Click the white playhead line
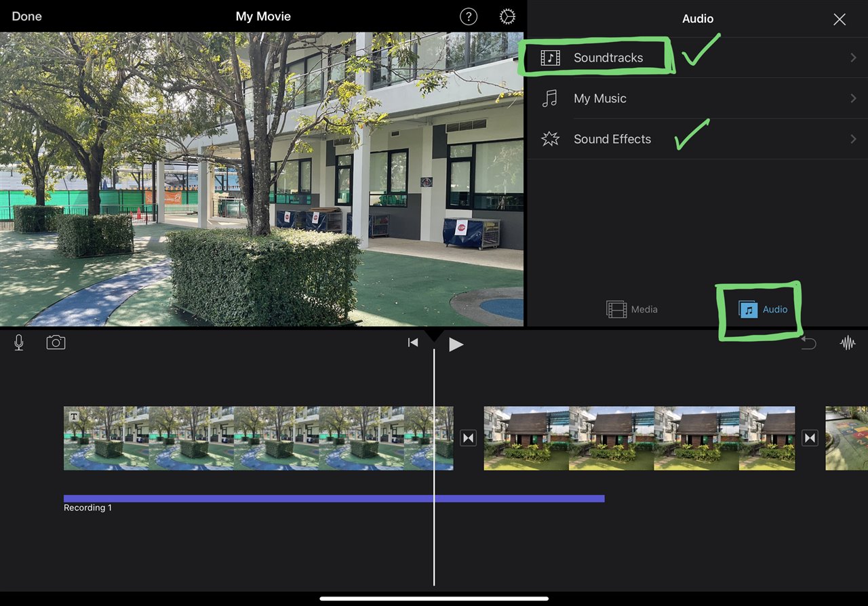 click(434, 468)
